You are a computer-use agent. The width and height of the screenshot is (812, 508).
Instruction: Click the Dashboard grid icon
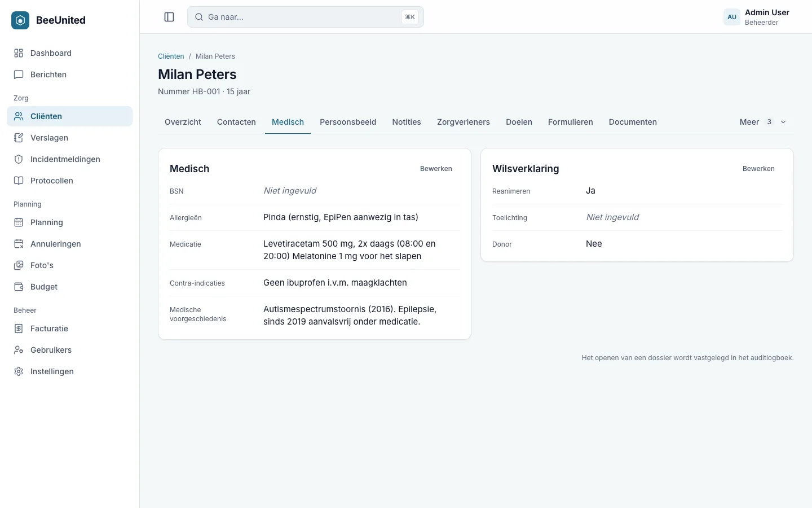coord(19,53)
